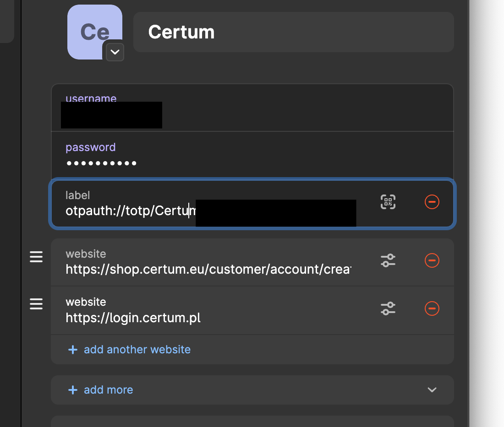Focus the username field
504x427 pixels.
pos(252,108)
